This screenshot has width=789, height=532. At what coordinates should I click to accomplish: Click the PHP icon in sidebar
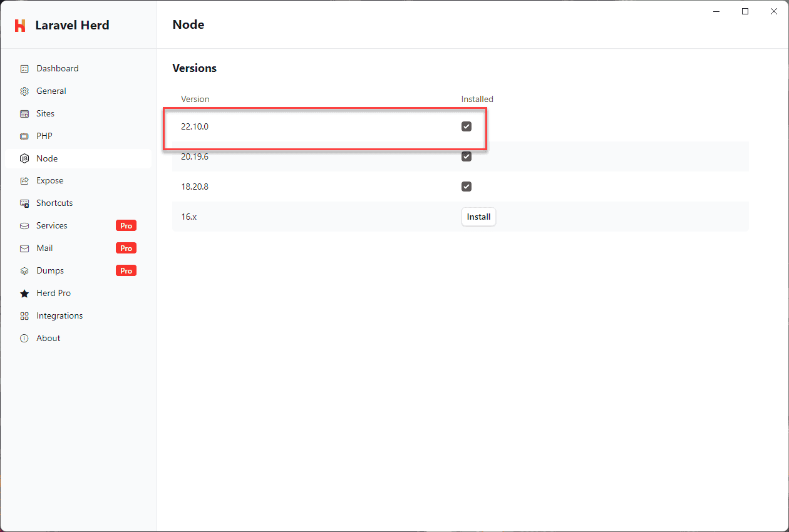pos(24,136)
